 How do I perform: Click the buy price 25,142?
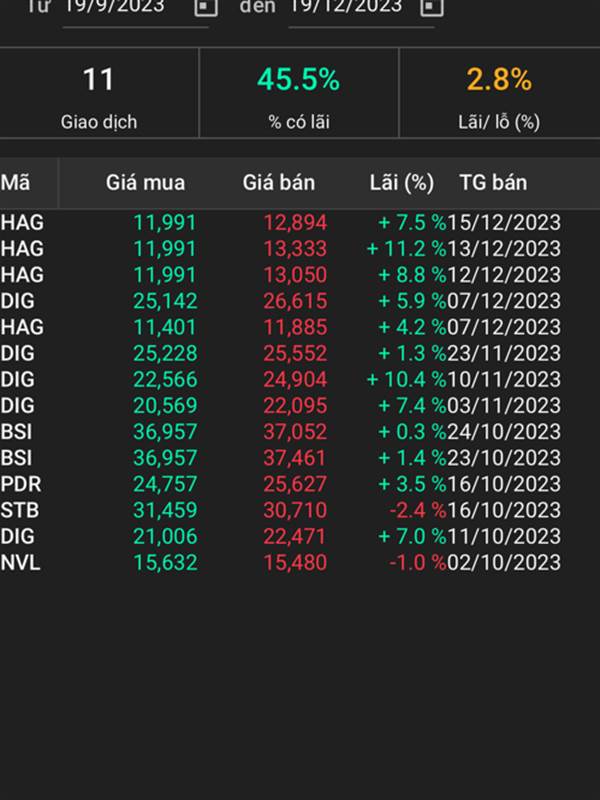pos(165,301)
